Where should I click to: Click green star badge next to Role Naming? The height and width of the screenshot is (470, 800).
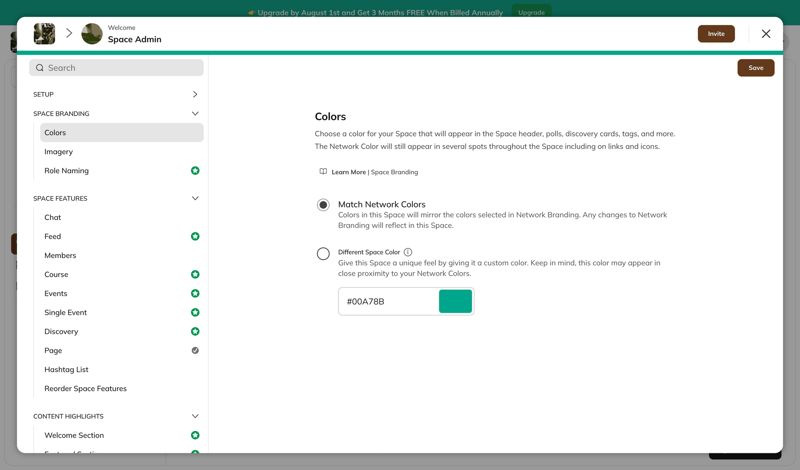click(x=195, y=170)
